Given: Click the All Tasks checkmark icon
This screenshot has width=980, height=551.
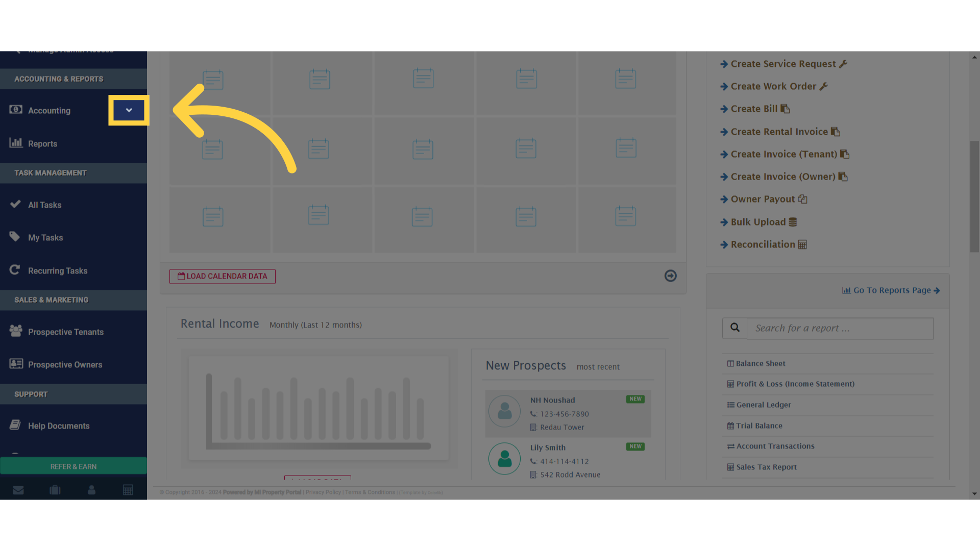Looking at the screenshot, I should (x=15, y=204).
